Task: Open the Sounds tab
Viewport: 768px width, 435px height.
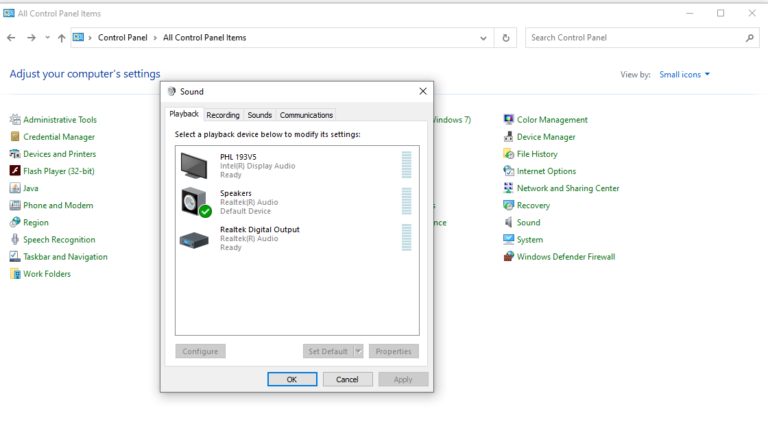Action: click(x=260, y=115)
